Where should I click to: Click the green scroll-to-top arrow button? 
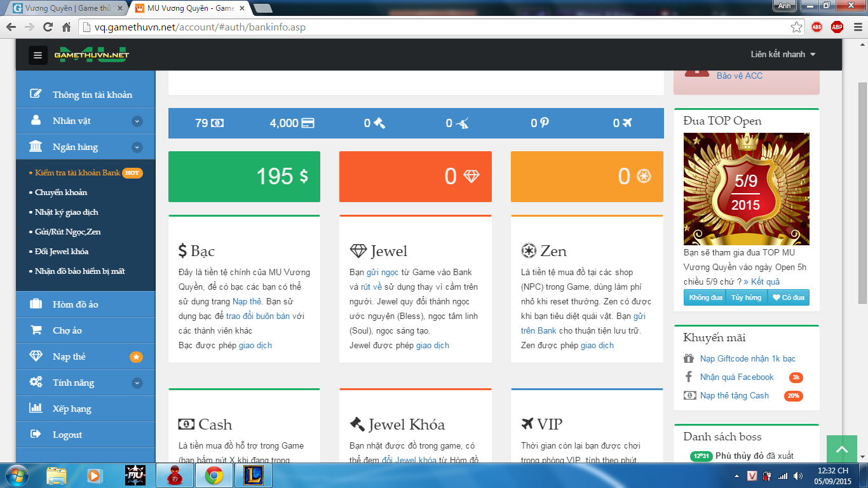pyautogui.click(x=842, y=449)
